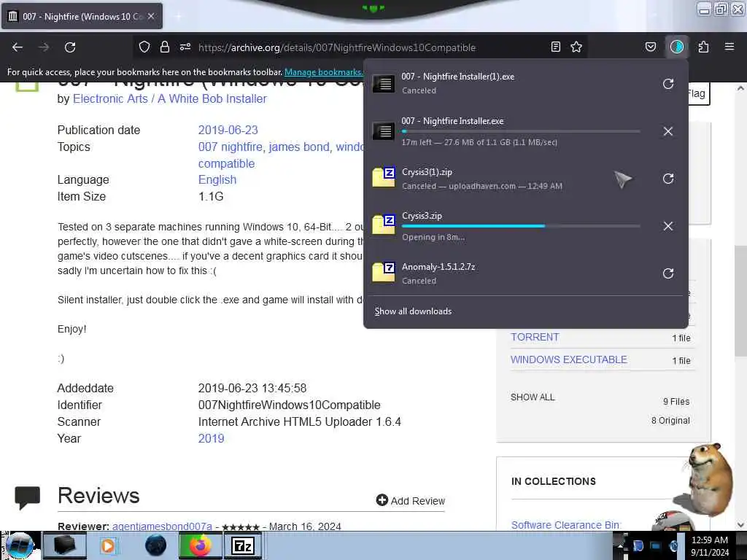Click the English language link
The height and width of the screenshot is (560, 747).
217,179
